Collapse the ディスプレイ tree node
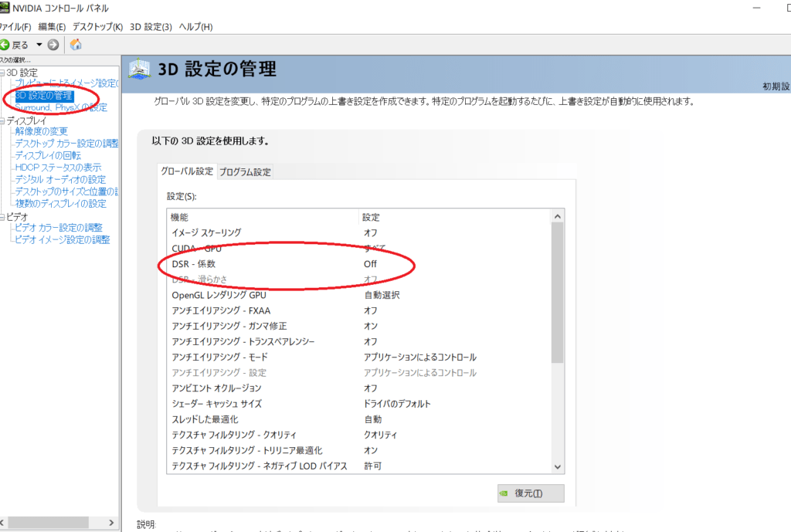Image resolution: width=791 pixels, height=532 pixels. tap(2, 121)
